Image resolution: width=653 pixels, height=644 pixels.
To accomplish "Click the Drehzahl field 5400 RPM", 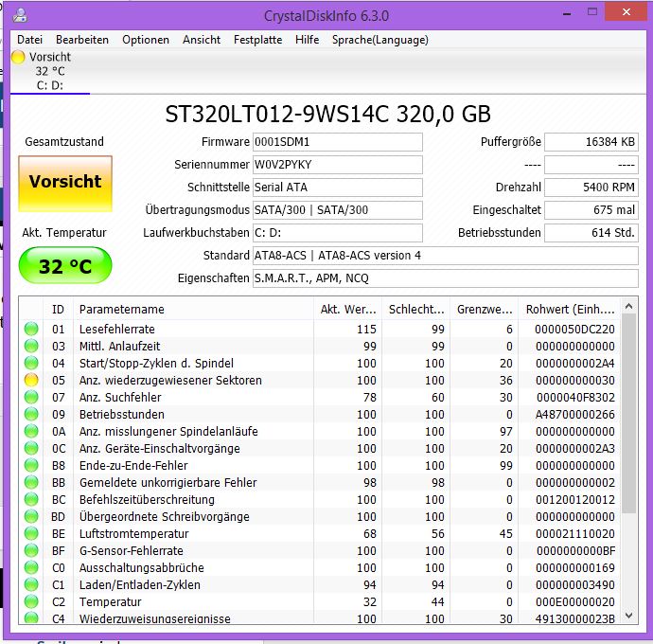I will (591, 188).
